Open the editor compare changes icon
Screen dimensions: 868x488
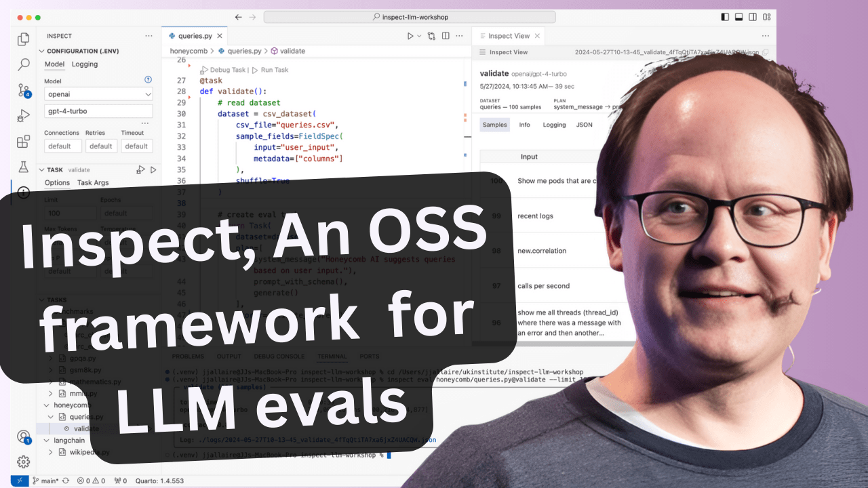pos(431,36)
